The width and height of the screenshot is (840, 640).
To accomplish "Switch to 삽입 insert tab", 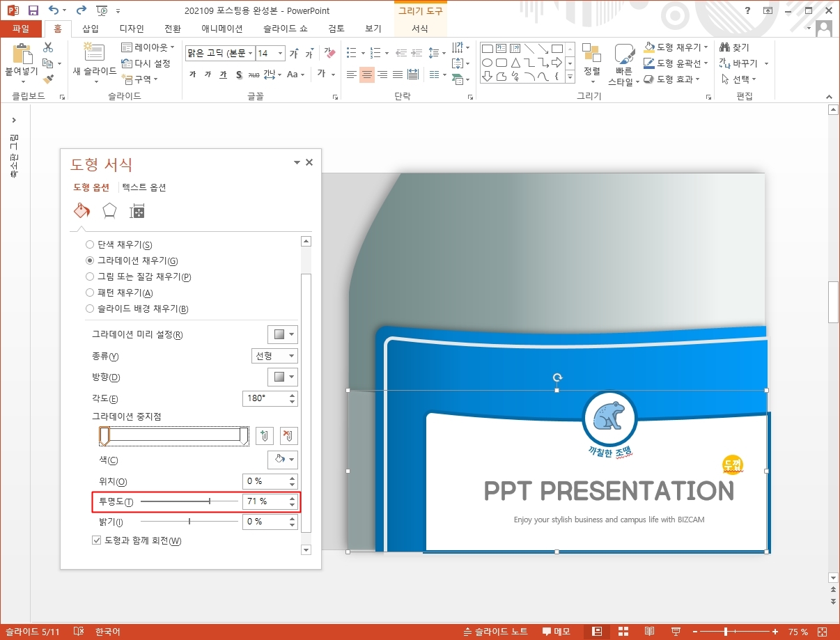I will (x=91, y=29).
